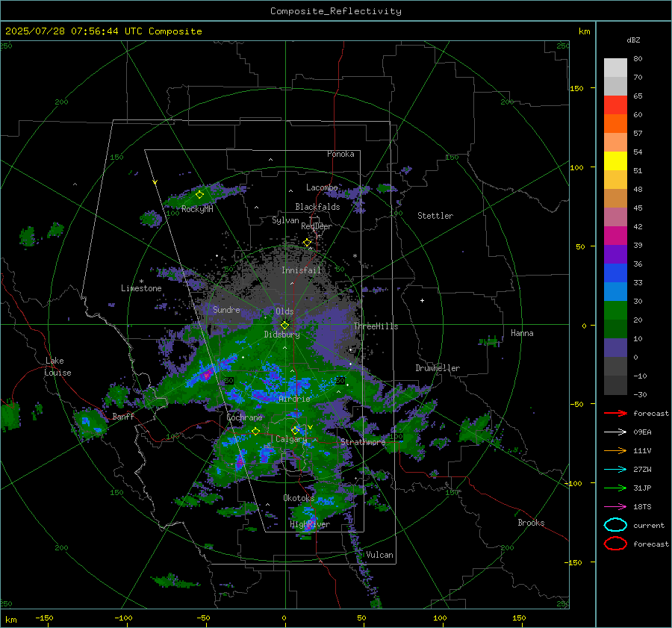Click the Okotoks city label

coord(299,498)
